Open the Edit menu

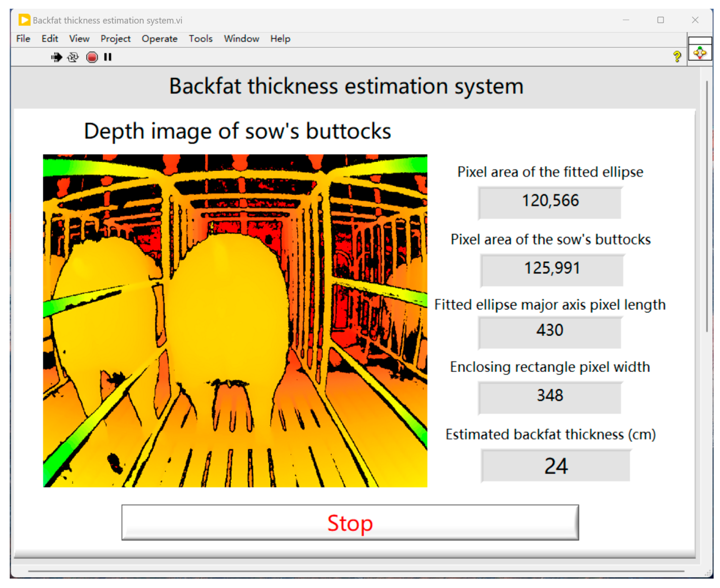(50, 39)
